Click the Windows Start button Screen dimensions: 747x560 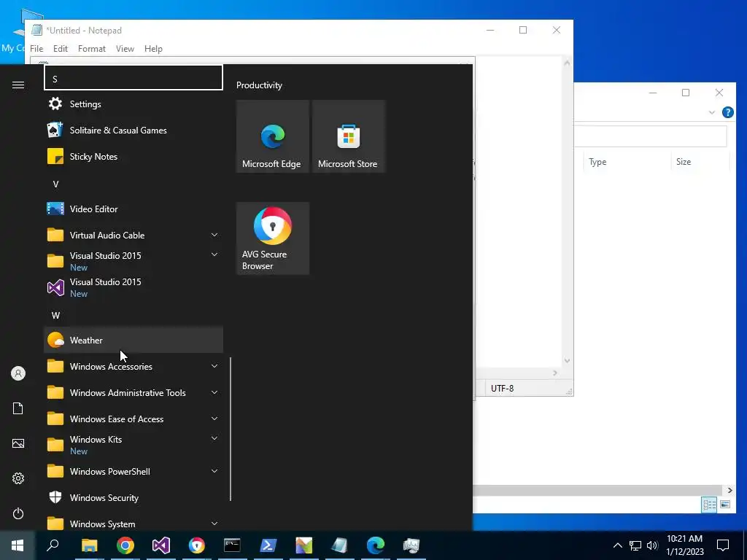(18, 545)
